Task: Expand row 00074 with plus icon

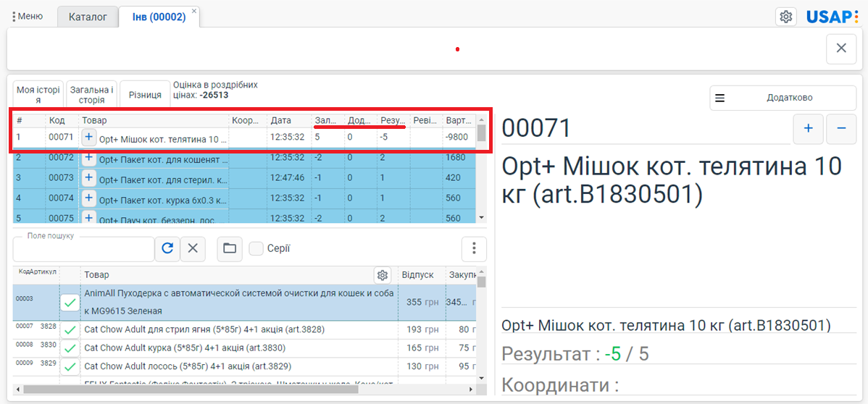Action: pos(89,198)
